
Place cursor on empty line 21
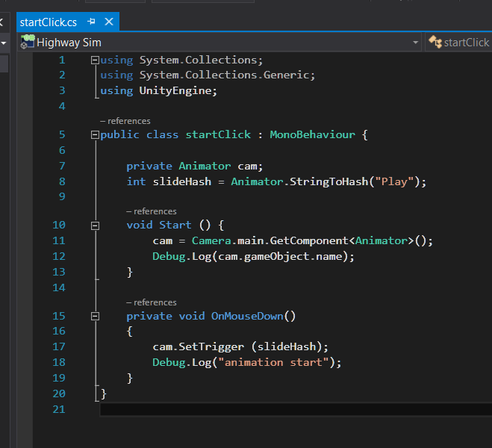click(296, 409)
